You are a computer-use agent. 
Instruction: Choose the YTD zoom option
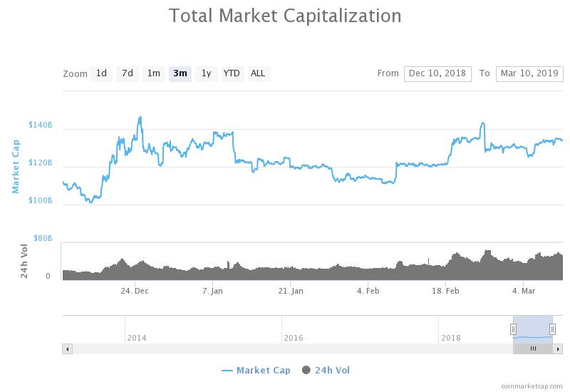pos(232,73)
